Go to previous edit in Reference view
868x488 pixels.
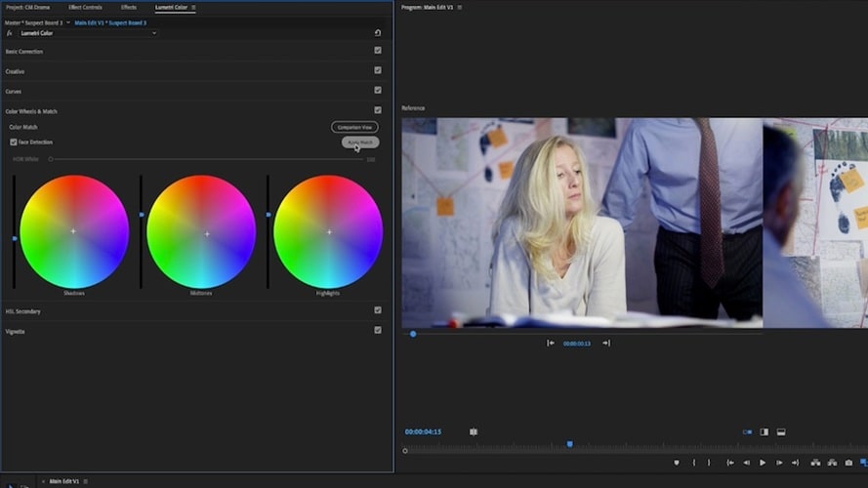(551, 343)
